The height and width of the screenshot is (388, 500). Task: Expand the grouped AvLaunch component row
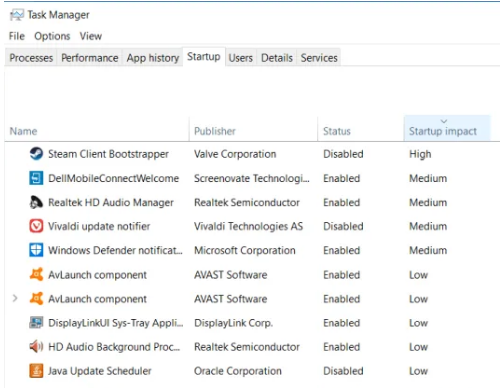click(15, 298)
